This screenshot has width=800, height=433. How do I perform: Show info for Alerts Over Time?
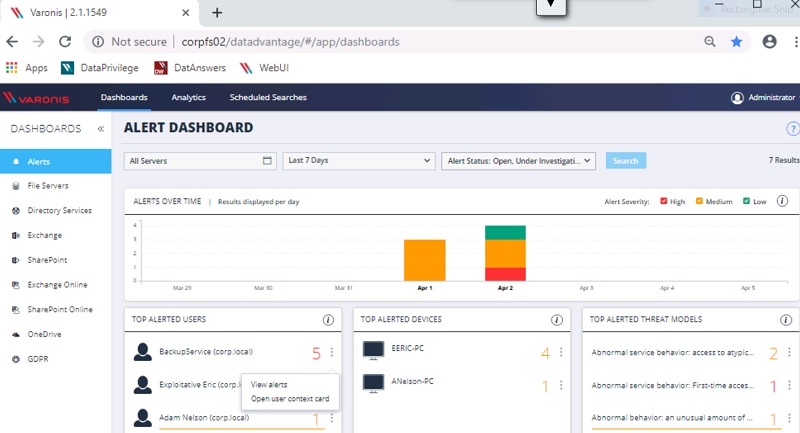coord(782,201)
